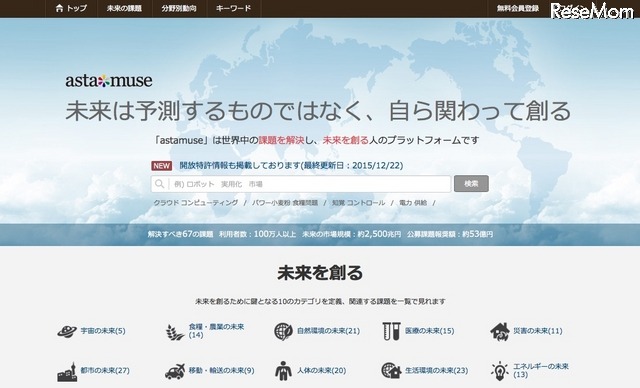
Task: Click the home icon in the navigation bar
Action: [60, 8]
